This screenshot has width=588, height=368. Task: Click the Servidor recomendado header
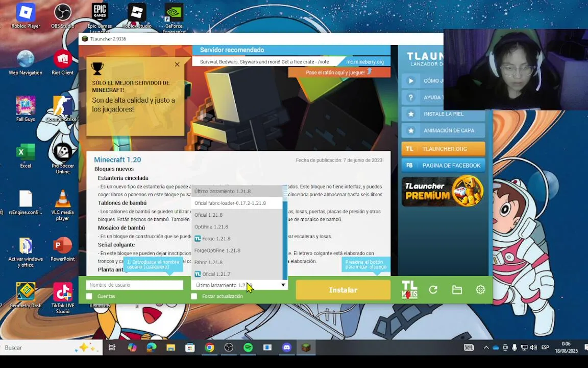click(x=232, y=50)
